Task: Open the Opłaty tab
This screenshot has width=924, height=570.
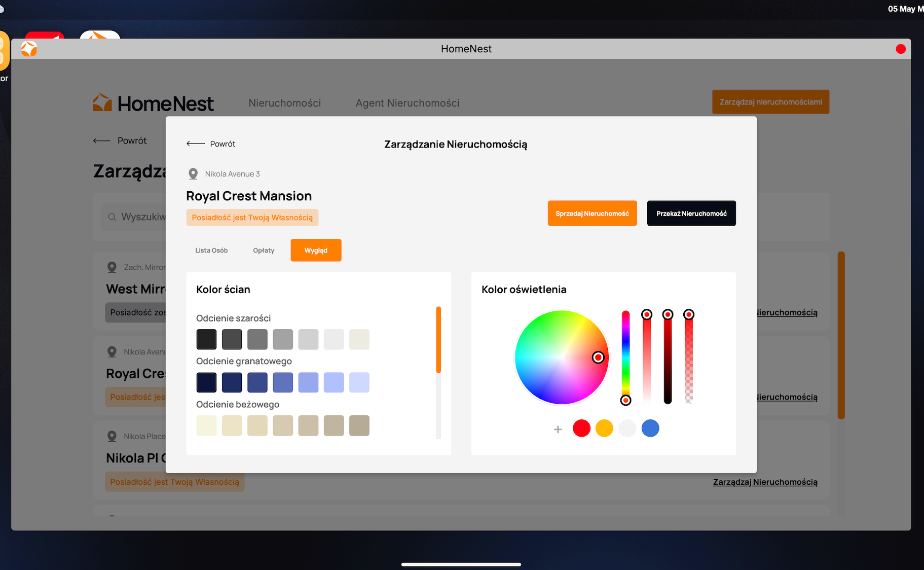Action: point(264,251)
